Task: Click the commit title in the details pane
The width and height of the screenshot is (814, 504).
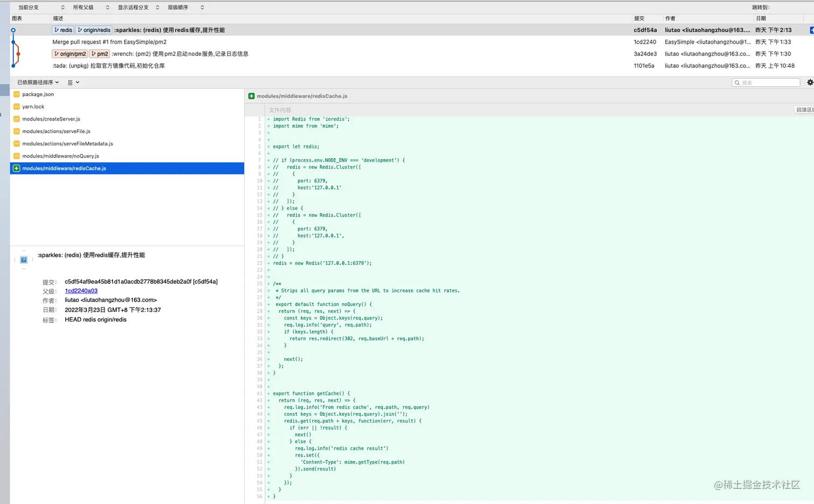Action: tap(92, 255)
